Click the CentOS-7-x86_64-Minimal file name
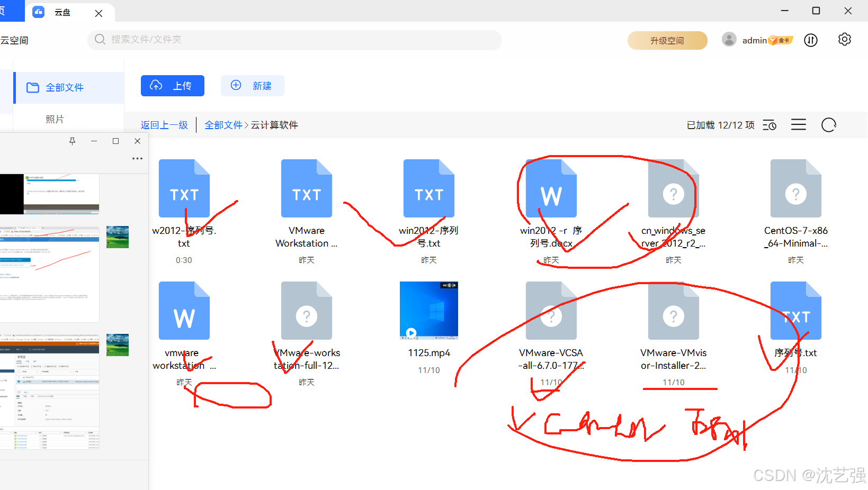Image resolution: width=868 pixels, height=490 pixels. point(796,237)
